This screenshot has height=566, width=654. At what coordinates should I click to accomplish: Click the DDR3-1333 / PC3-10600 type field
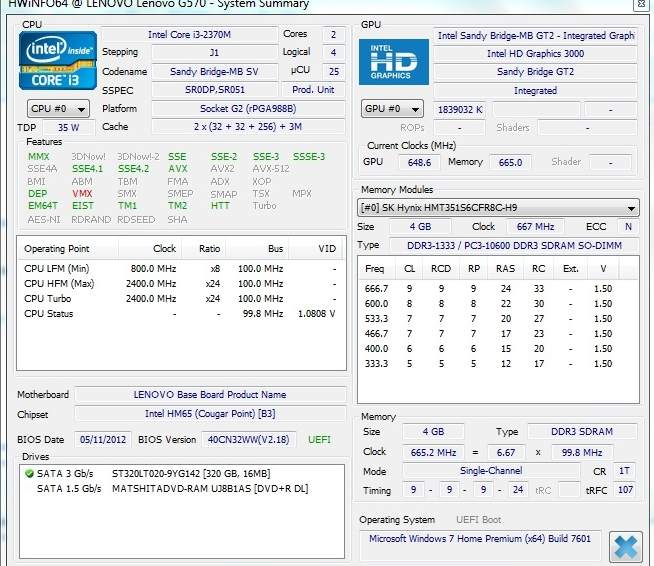(x=514, y=246)
